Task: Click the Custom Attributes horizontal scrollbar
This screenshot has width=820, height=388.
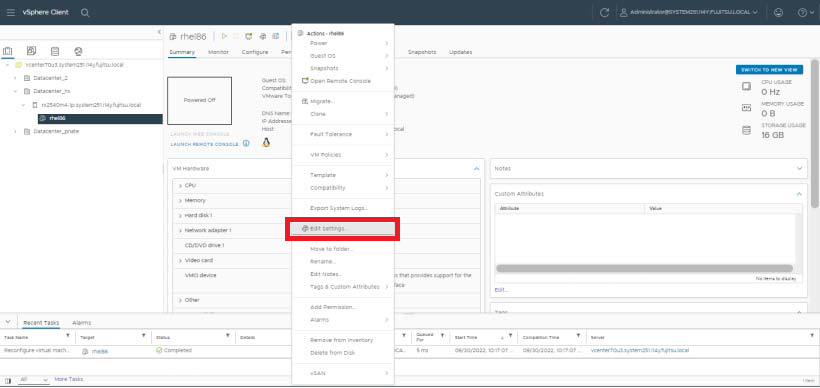Action: 644,268
